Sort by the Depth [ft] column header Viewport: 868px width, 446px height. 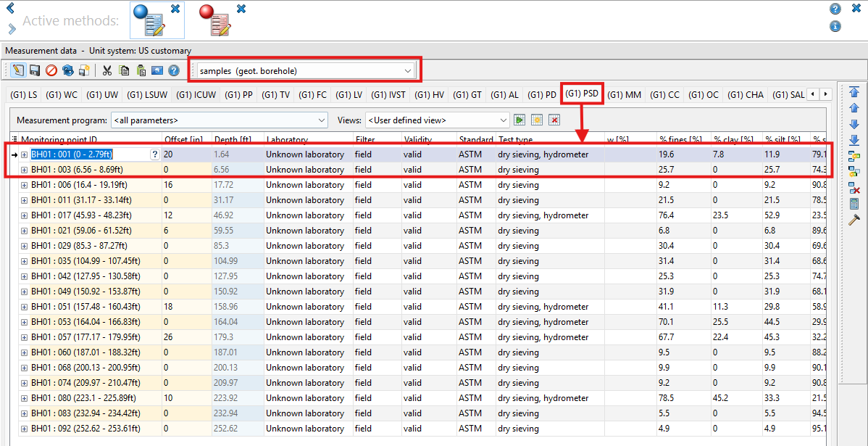click(233, 139)
